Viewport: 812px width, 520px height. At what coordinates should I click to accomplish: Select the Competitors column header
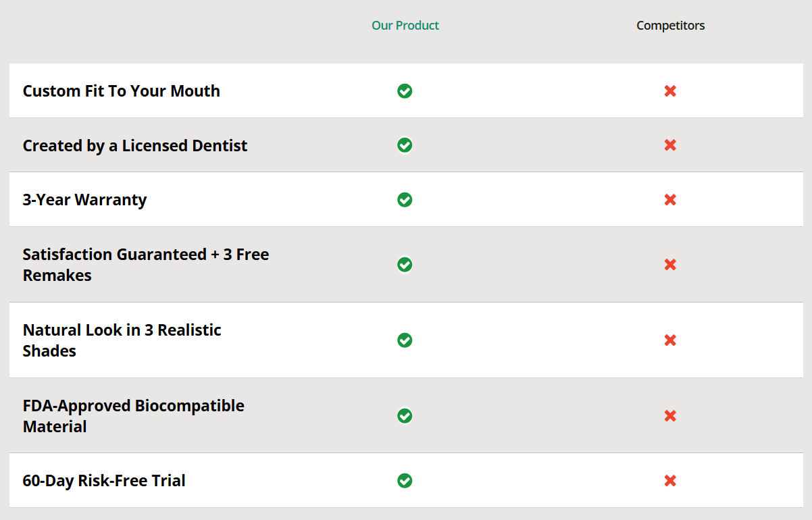(670, 26)
